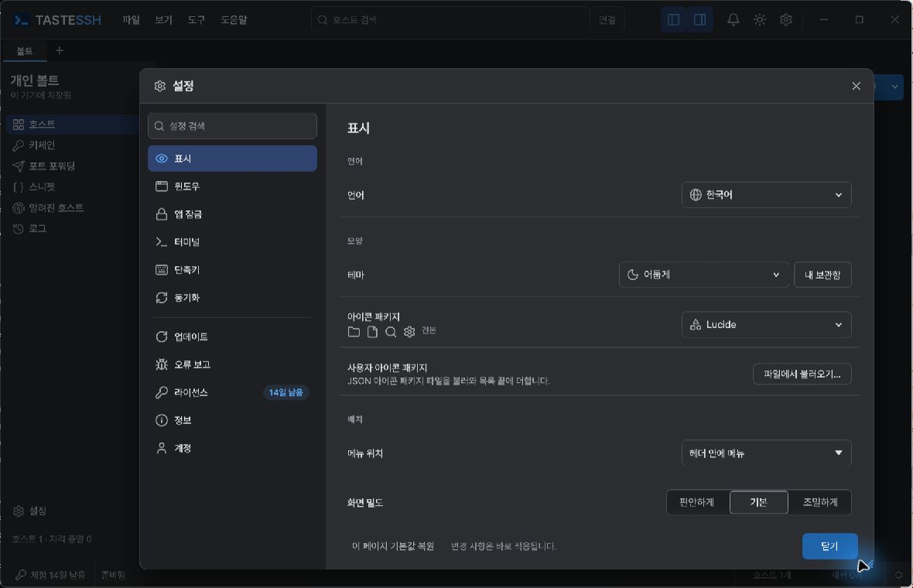Add a new tab with plus icon
913x588 pixels.
[x=60, y=50]
